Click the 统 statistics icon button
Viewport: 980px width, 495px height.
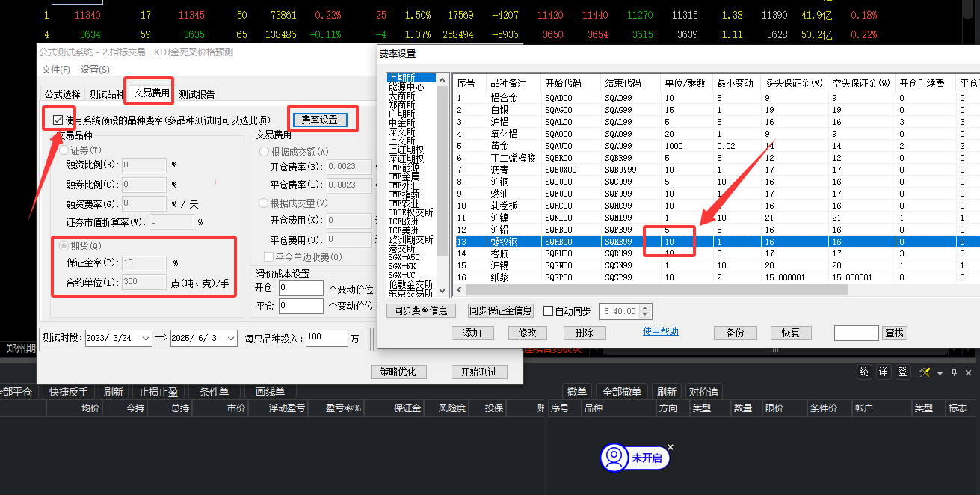(863, 372)
